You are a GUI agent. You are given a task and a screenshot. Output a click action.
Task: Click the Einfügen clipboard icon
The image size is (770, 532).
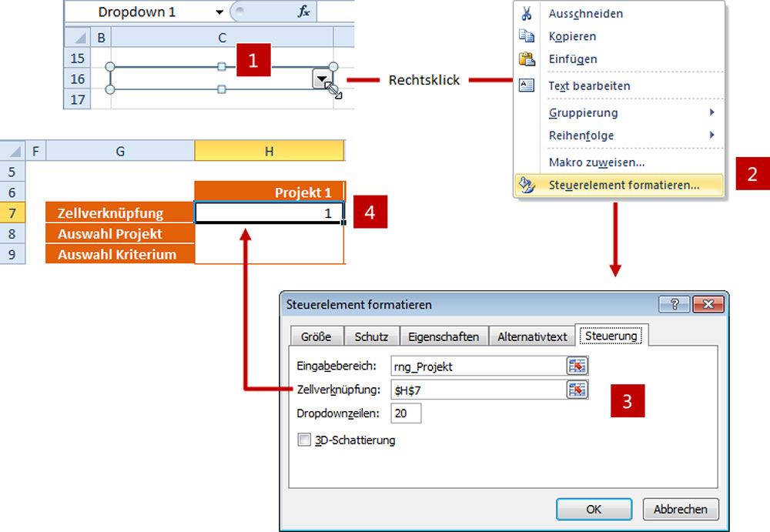(x=527, y=59)
